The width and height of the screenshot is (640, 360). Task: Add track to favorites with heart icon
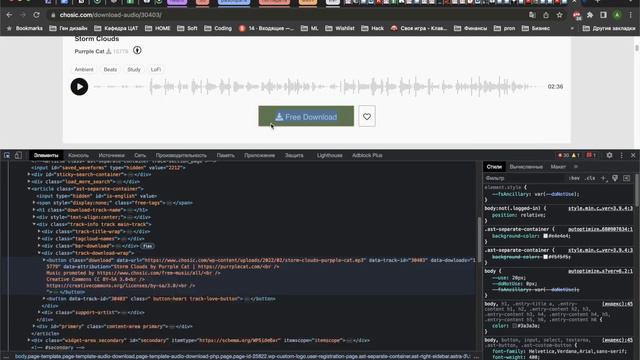(367, 116)
